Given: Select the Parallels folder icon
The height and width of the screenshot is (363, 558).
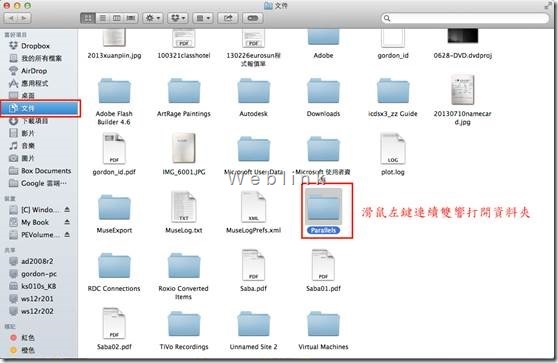Looking at the screenshot, I should (x=323, y=207).
